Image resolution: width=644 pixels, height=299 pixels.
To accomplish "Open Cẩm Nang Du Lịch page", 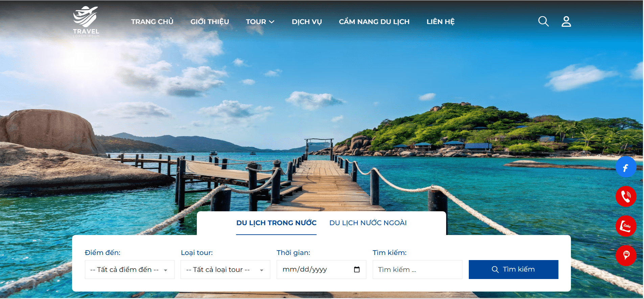I will point(374,22).
